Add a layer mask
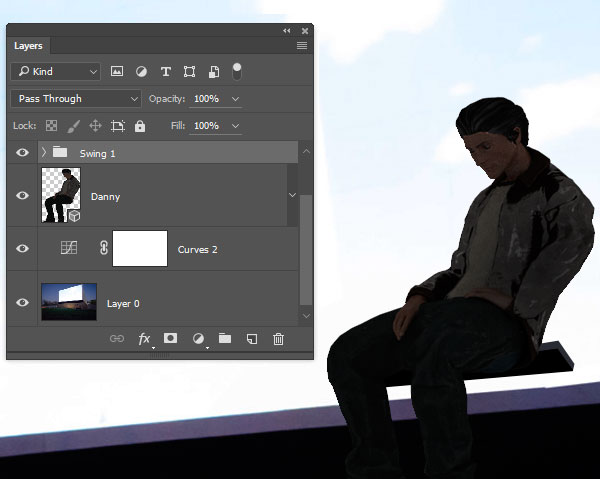Viewport: 600px width, 479px height. point(170,339)
